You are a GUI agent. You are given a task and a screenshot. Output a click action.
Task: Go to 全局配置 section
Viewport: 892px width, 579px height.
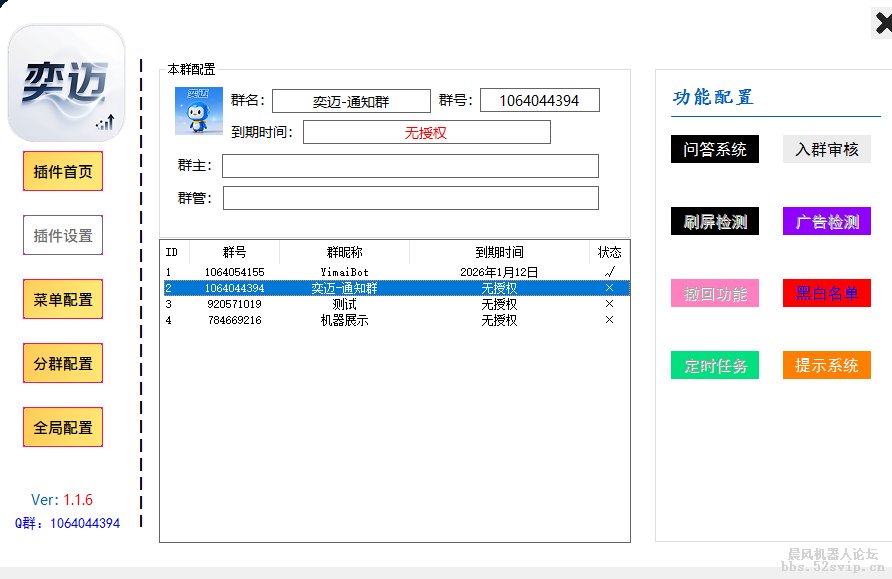pyautogui.click(x=63, y=428)
